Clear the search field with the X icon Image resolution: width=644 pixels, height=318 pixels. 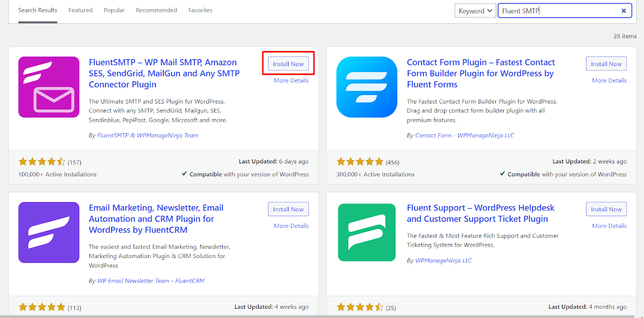coord(623,11)
